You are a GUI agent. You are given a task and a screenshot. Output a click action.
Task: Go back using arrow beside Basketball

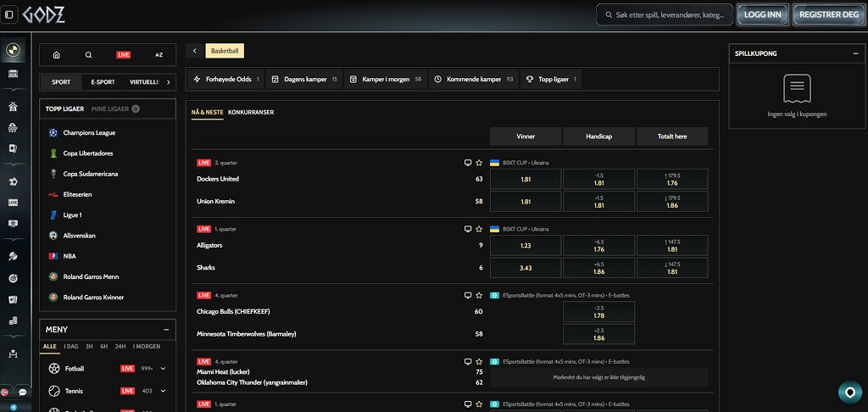click(x=194, y=51)
